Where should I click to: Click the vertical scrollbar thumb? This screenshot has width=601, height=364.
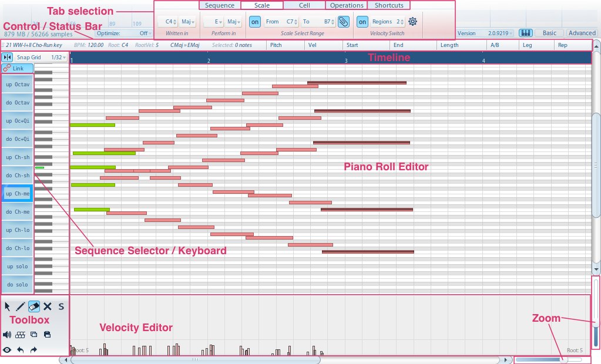pos(596,165)
